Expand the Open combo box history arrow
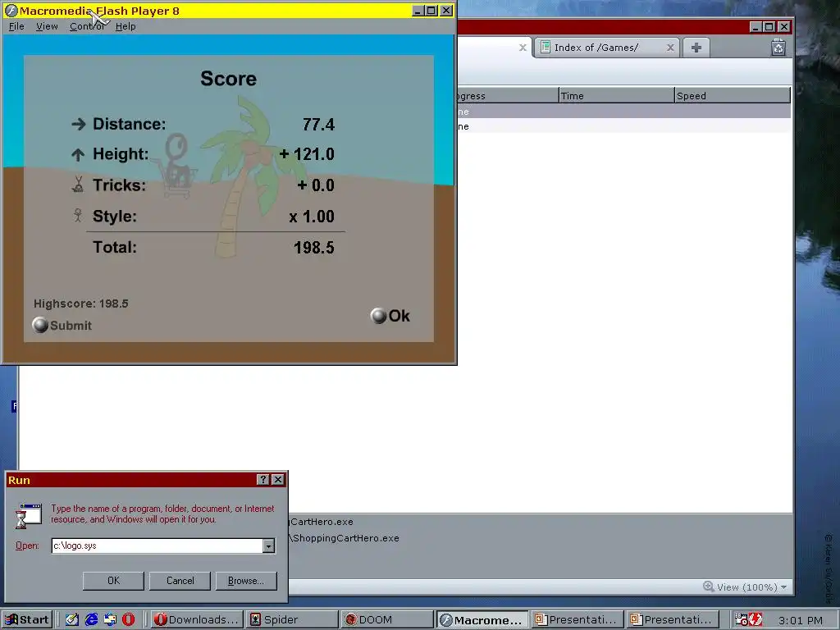 tap(268, 546)
